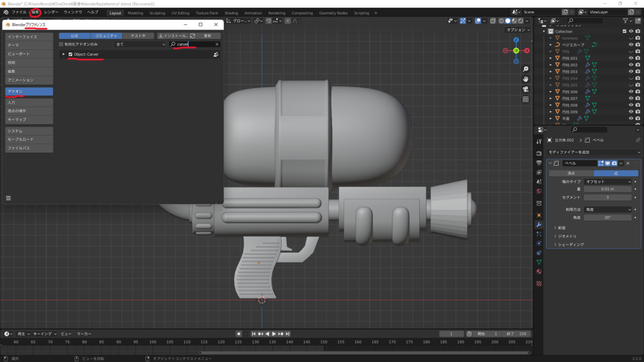Toggle bevel modifier viewport display button
This screenshot has width=644, height=362.
[608, 163]
